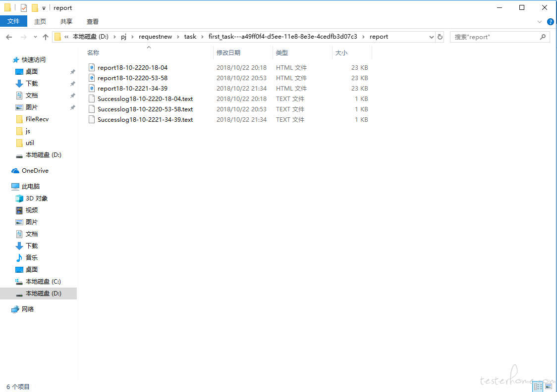Viewport: 557px width, 392px height.
Task: Select requestnew in the address breadcrumb
Action: pos(155,37)
